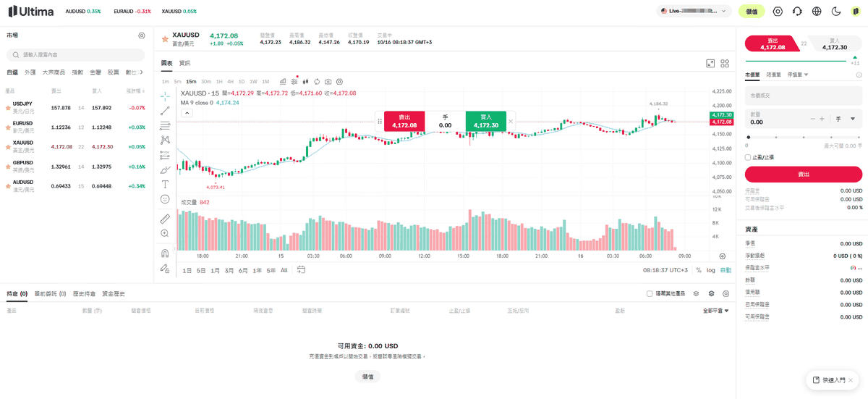Viewport: 868px width, 399px height.
Task: Enable 止盈/止損 checkbox
Action: tap(748, 157)
